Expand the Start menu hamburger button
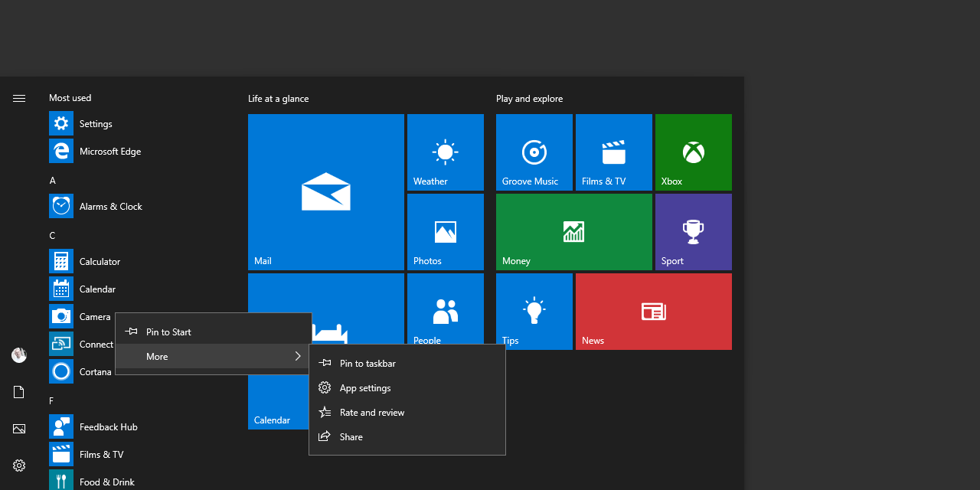Image resolution: width=980 pixels, height=490 pixels. 19,98
